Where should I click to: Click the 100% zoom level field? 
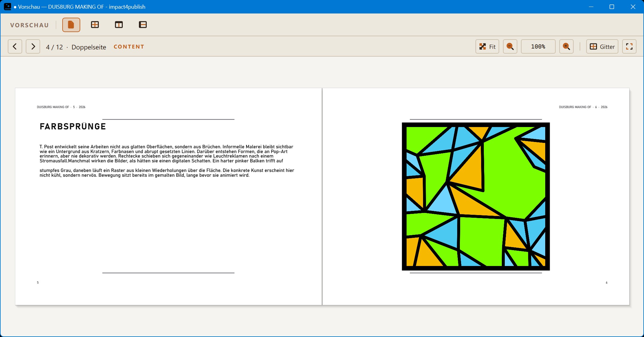[x=538, y=46]
